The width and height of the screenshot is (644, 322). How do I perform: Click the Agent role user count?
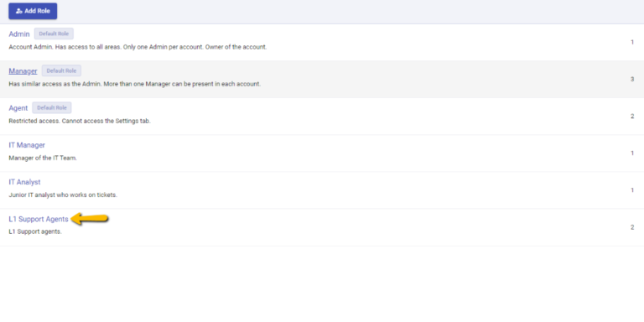632,117
